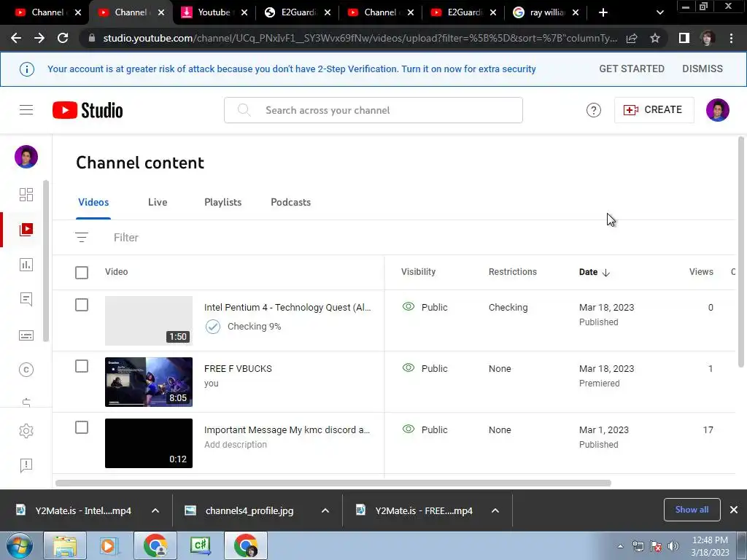
Task: Open Send feedback icon in sidebar
Action: 26,465
